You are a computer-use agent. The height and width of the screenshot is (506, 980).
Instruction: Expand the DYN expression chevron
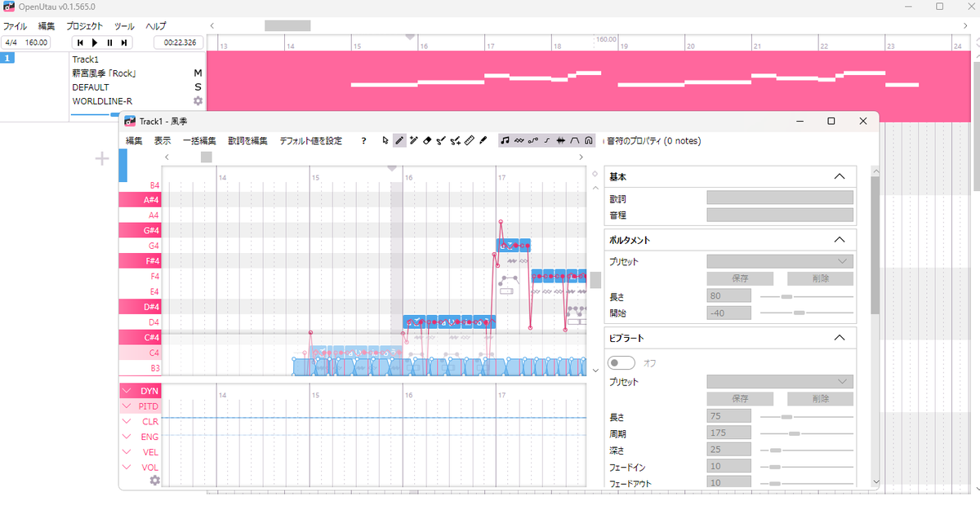(x=127, y=391)
